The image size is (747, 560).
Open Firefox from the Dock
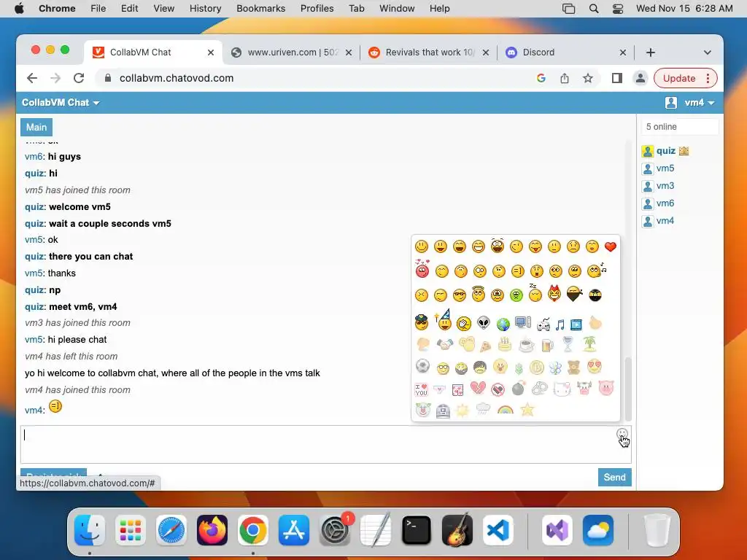pyautogui.click(x=212, y=530)
